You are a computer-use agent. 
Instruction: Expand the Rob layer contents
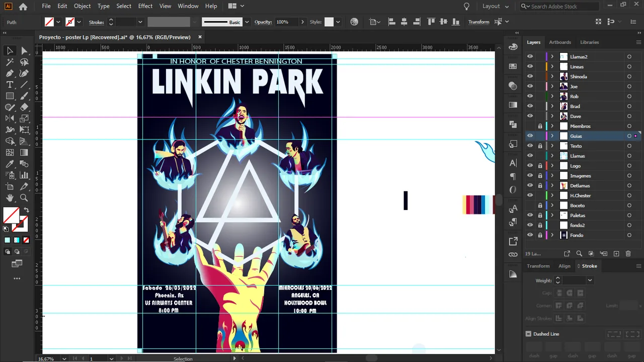pyautogui.click(x=552, y=97)
